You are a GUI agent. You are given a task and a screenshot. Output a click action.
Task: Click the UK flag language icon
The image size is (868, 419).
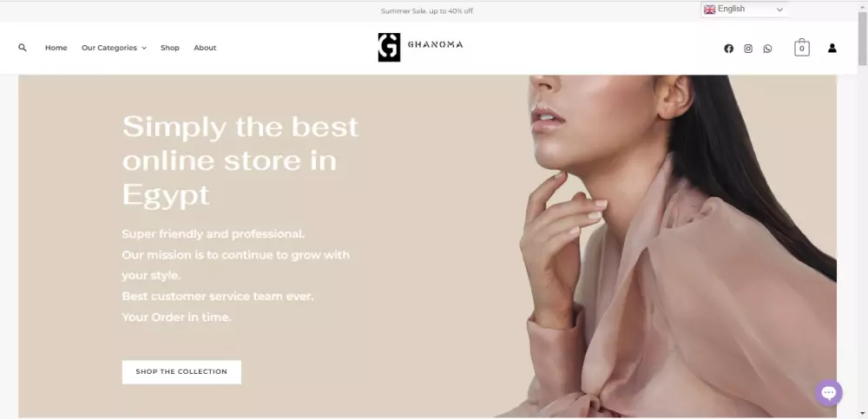pyautogui.click(x=710, y=10)
